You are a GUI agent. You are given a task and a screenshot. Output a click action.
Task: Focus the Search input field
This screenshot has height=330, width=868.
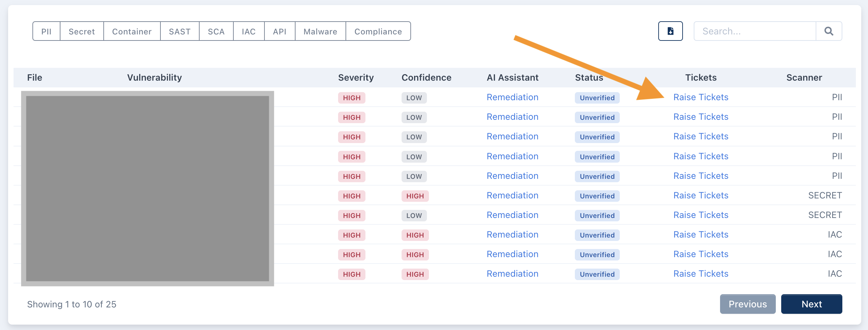click(x=755, y=31)
